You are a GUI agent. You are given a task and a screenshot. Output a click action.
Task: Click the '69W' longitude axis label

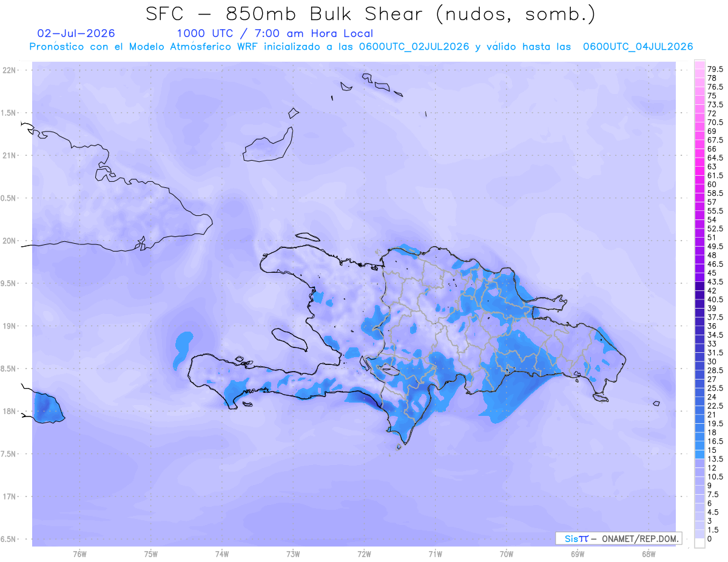tap(578, 554)
